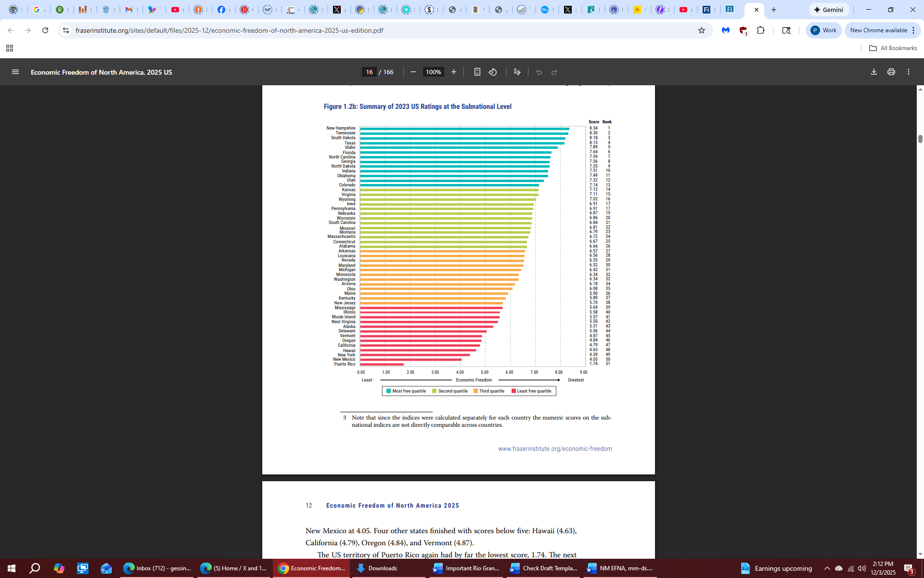Open a new browser tab
Screen dimensions: 924x578
774,10
